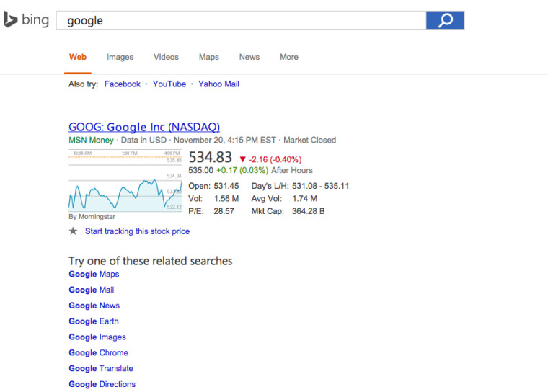
Task: Try the Facebook suggestion link
Action: tap(123, 84)
